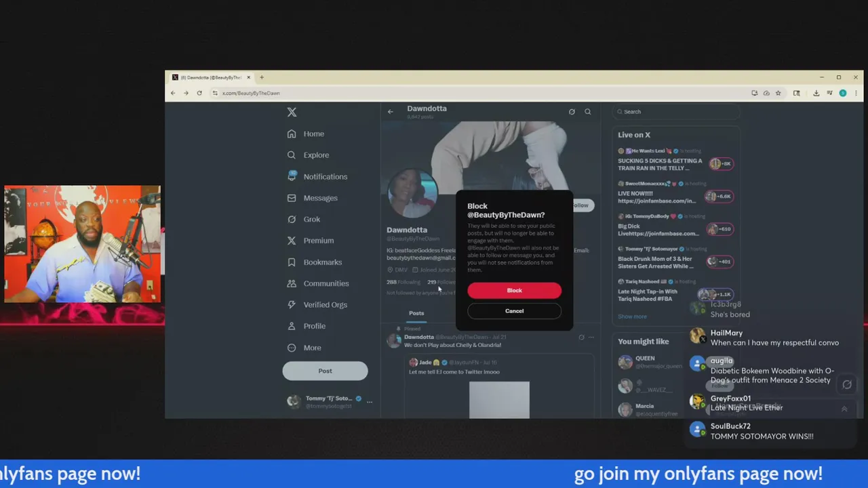Select the Posts tab on profile
The width and height of the screenshot is (868, 488).
pos(416,313)
